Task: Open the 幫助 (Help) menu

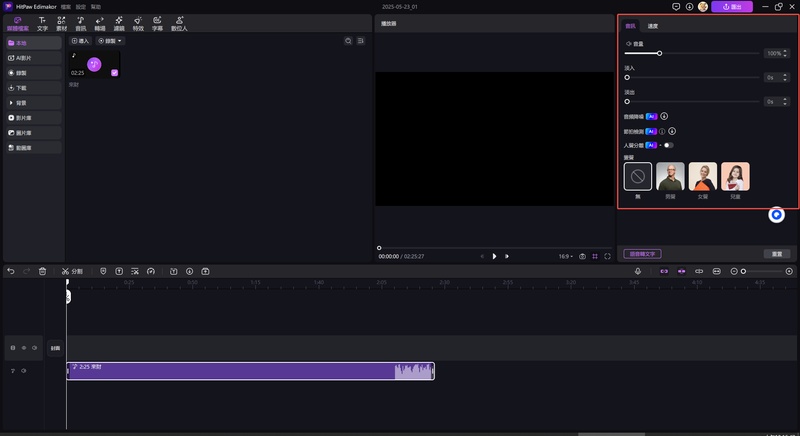Action: pos(95,7)
